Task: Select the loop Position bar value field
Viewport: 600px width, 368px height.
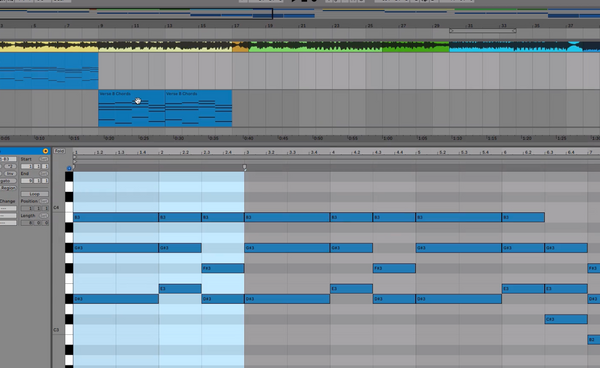Action: [26, 208]
